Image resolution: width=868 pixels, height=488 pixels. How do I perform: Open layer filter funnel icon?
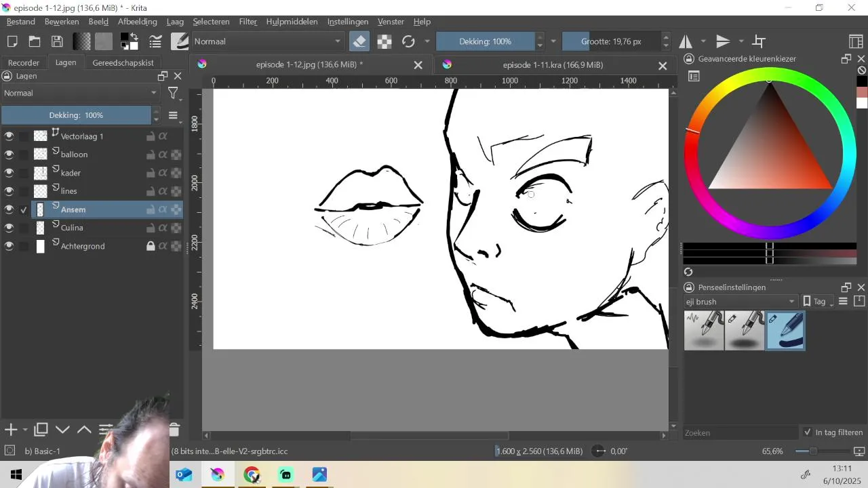(173, 94)
